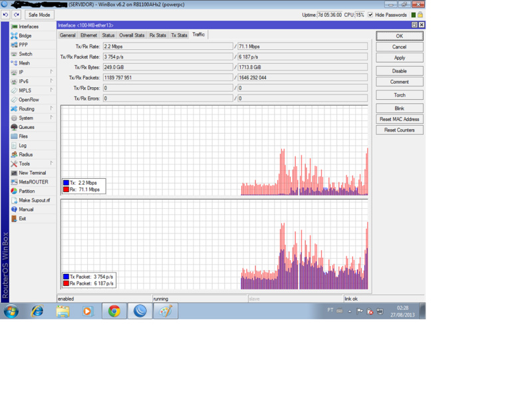The height and width of the screenshot is (399, 532).
Task: Click the Exit door icon
Action: [14, 219]
